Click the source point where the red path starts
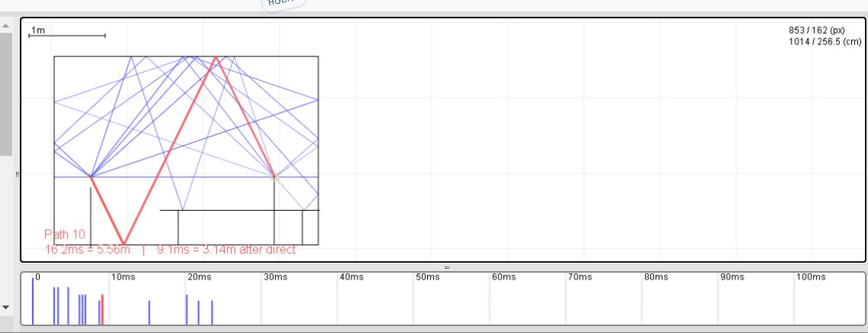 coord(90,176)
